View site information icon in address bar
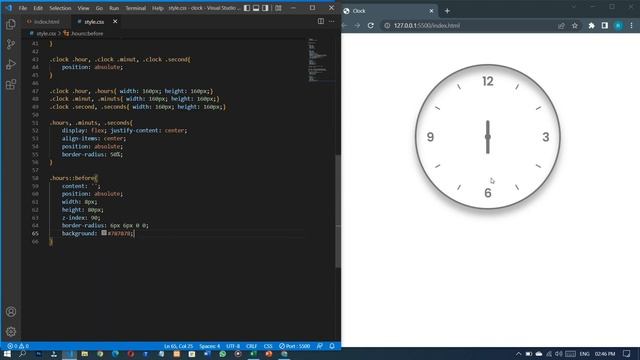640x360 pixels. tap(387, 25)
